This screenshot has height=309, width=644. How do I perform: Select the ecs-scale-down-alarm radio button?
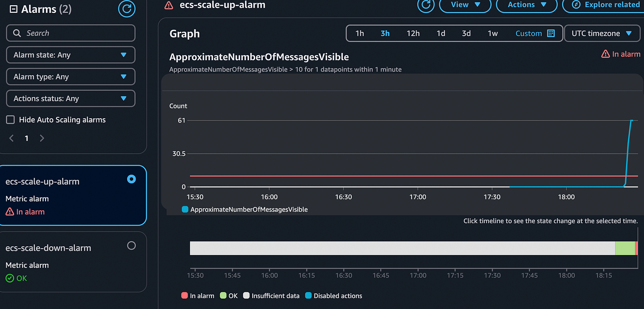[131, 245]
